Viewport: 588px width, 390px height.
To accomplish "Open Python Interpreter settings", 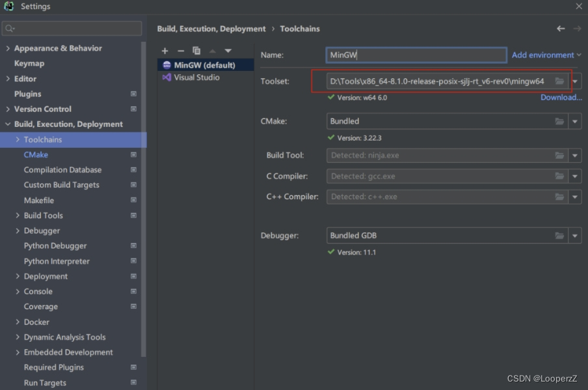I will (x=57, y=261).
